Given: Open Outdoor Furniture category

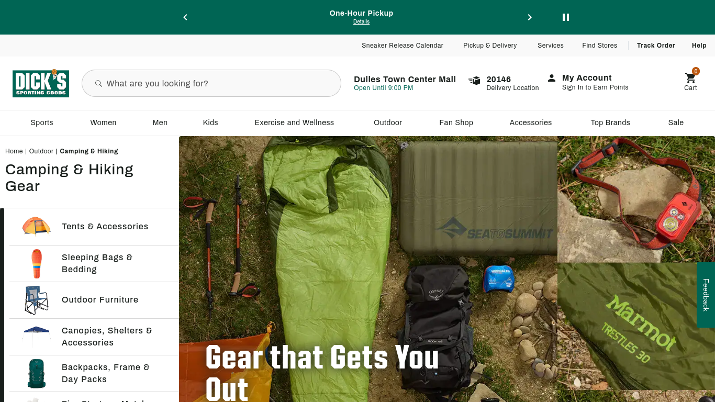Looking at the screenshot, I should [100, 300].
